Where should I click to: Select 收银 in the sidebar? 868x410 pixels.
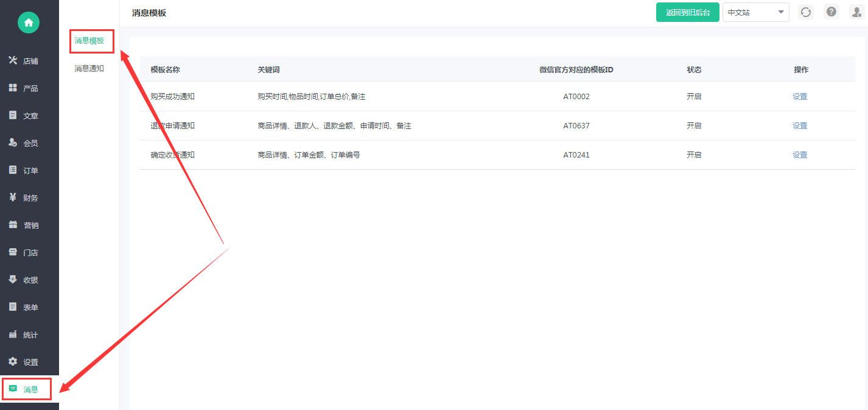pyautogui.click(x=29, y=280)
